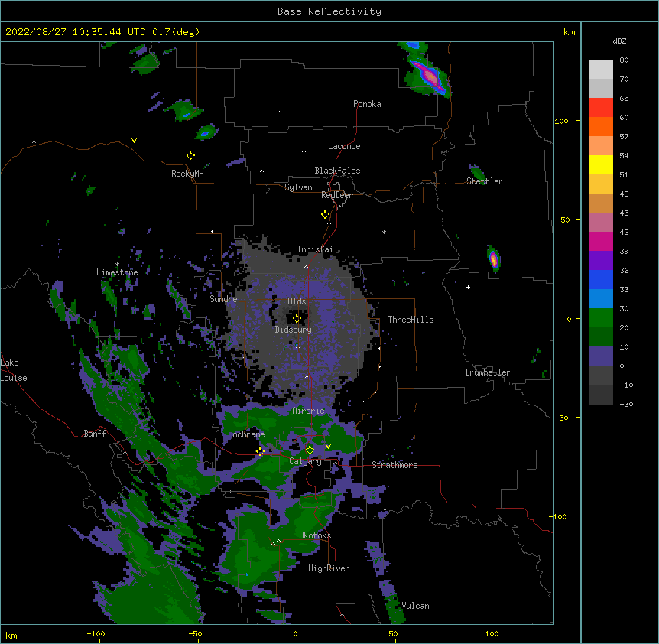Select the bright green 20-30 dBZ legend swatch

(x=601, y=318)
